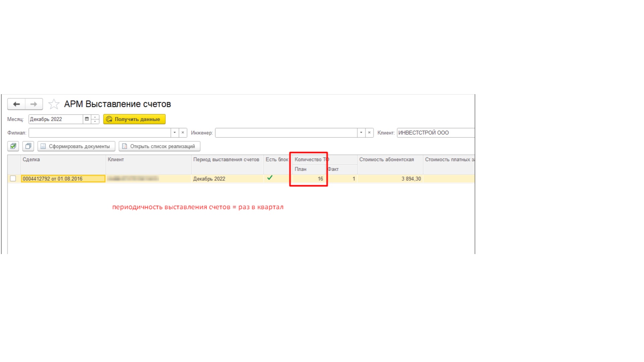
Task: Tick the checkbox for deal 0004412792
Action: click(13, 179)
